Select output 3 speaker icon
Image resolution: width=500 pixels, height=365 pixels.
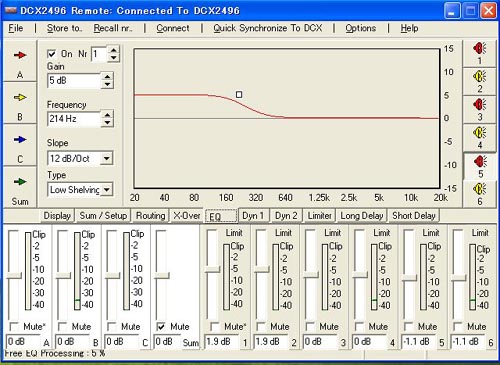479,105
